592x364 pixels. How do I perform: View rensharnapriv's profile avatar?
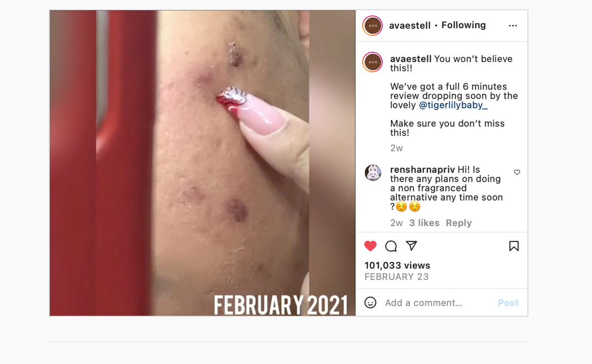click(x=373, y=173)
